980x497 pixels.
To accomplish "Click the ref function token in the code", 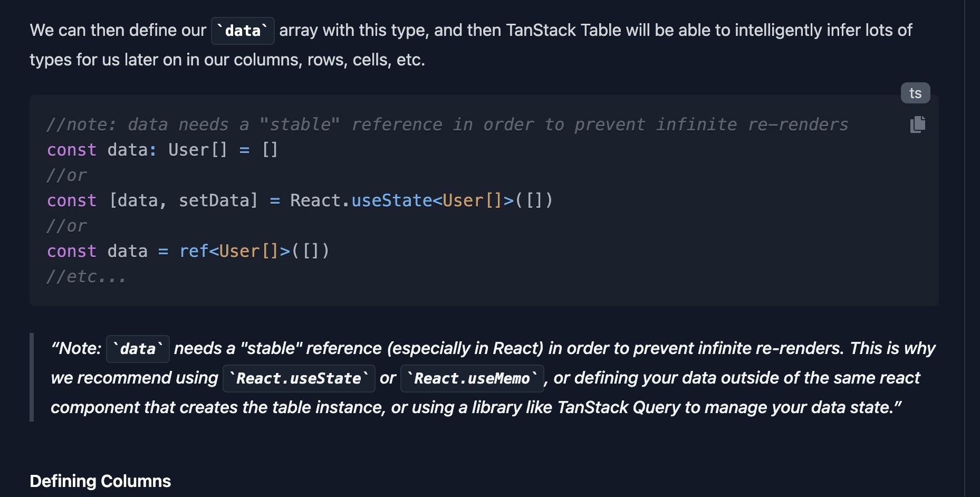I will pyautogui.click(x=194, y=251).
